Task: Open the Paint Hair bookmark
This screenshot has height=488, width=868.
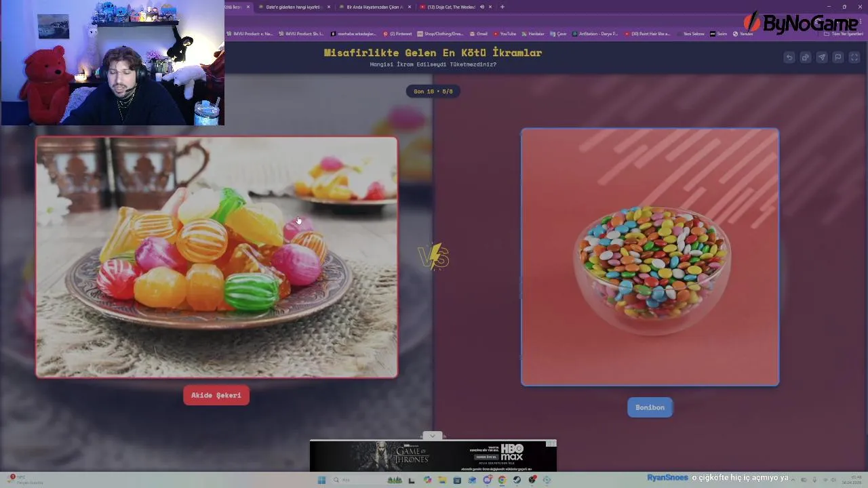Action: (647, 34)
